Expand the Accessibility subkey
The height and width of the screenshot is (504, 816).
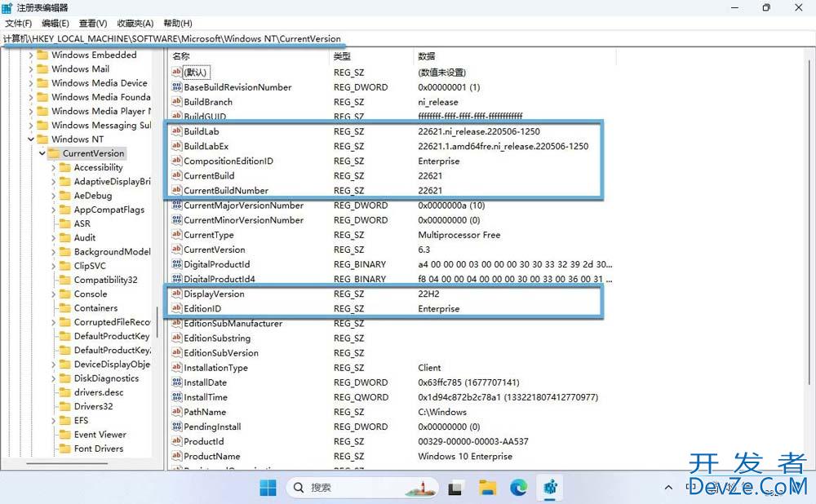(54, 167)
